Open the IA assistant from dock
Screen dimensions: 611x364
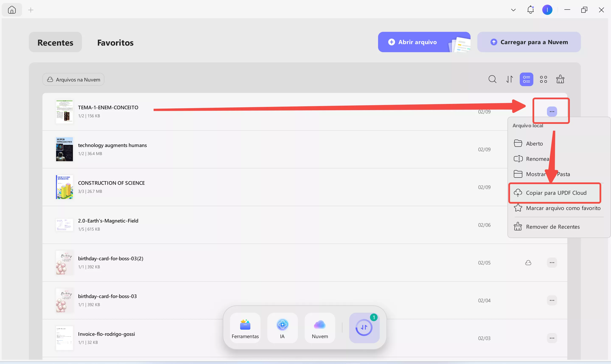click(282, 328)
